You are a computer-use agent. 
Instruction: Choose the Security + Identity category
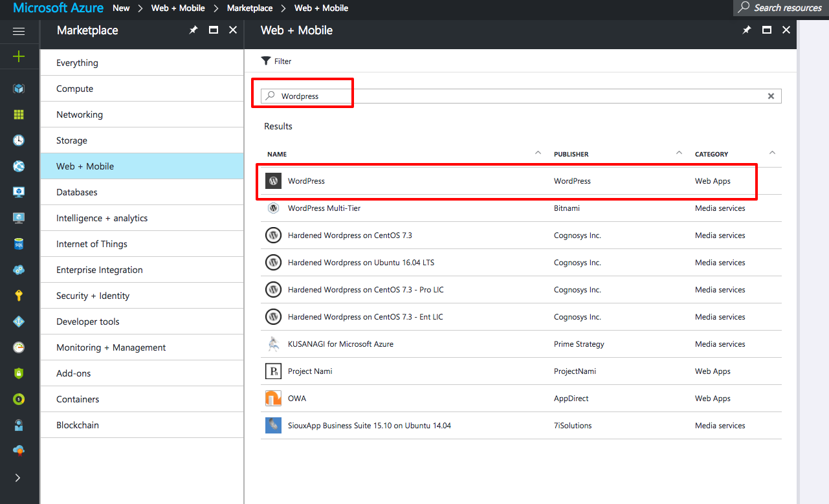point(93,296)
